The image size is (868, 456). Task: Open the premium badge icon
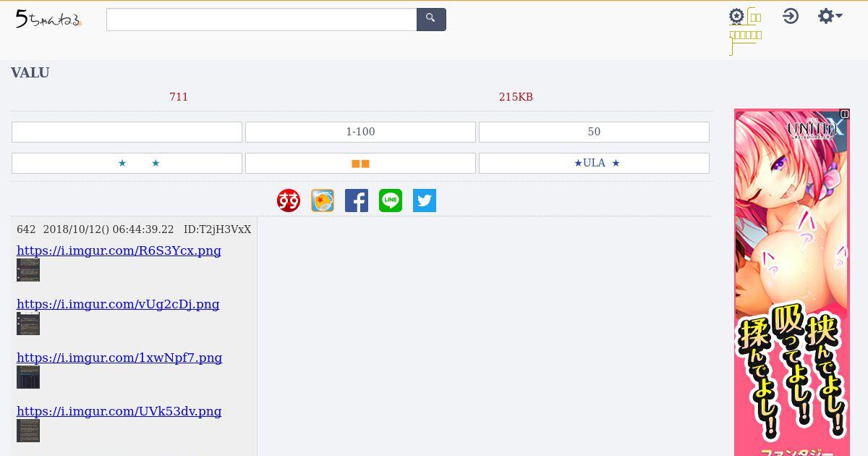tap(736, 17)
